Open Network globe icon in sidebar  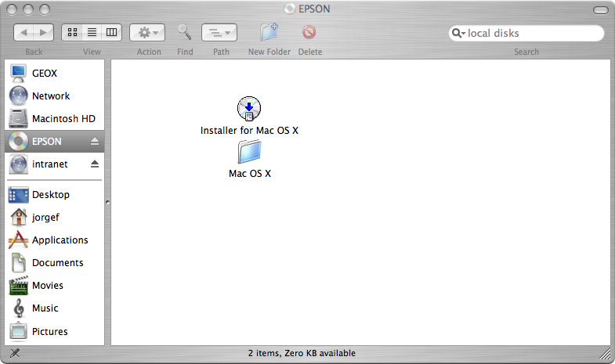(x=19, y=96)
